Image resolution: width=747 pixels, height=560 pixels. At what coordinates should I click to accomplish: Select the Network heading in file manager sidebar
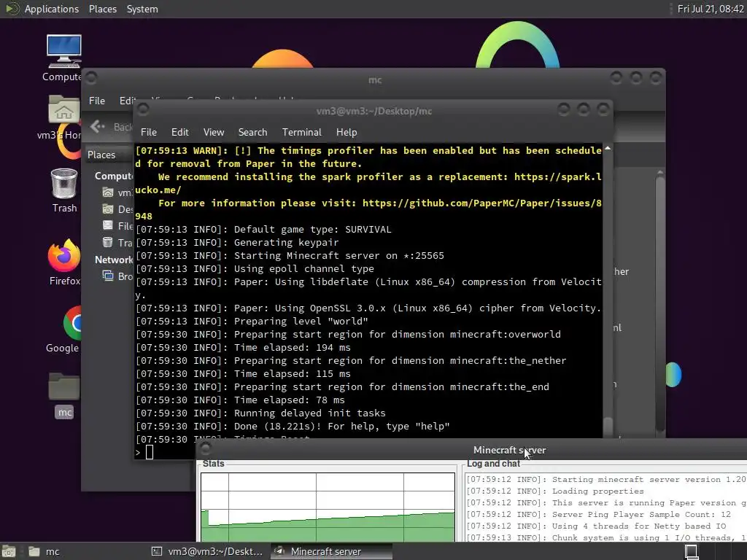[114, 260]
